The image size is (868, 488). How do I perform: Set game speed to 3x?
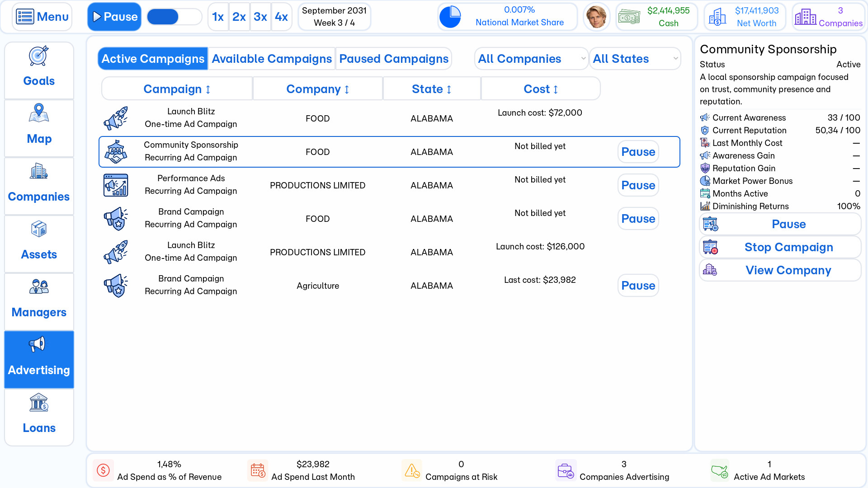[x=260, y=17]
